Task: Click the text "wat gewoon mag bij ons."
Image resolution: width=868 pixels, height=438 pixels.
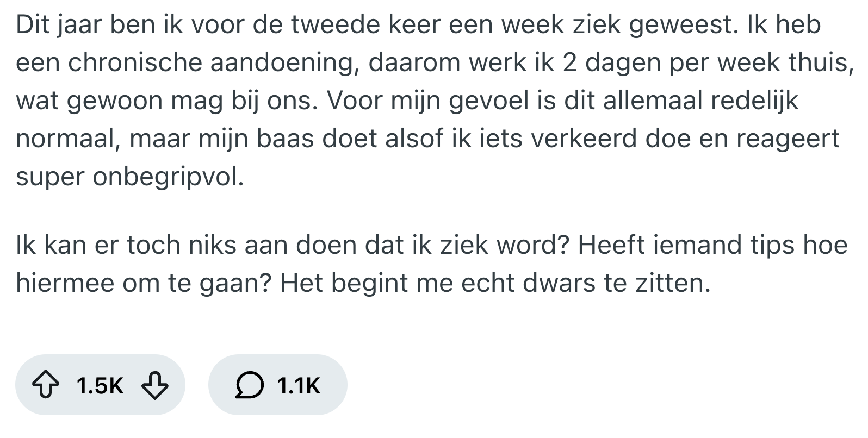Action: pos(166,101)
